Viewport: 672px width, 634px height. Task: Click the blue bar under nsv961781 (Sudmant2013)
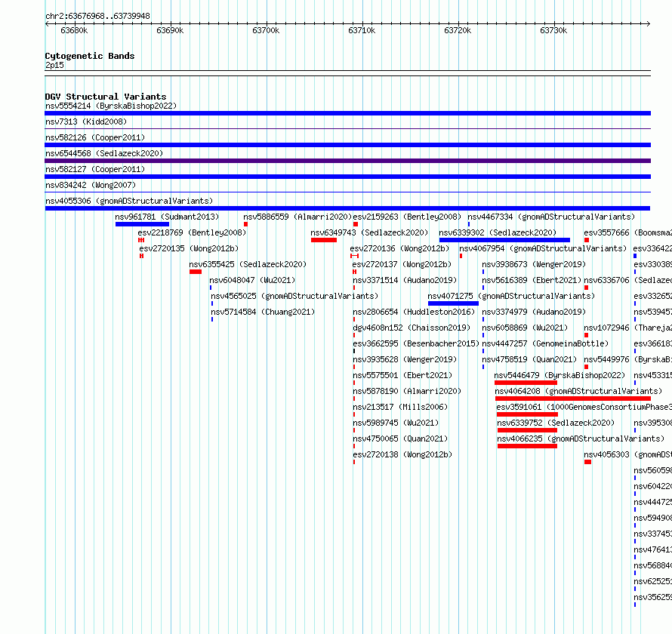tap(142, 224)
